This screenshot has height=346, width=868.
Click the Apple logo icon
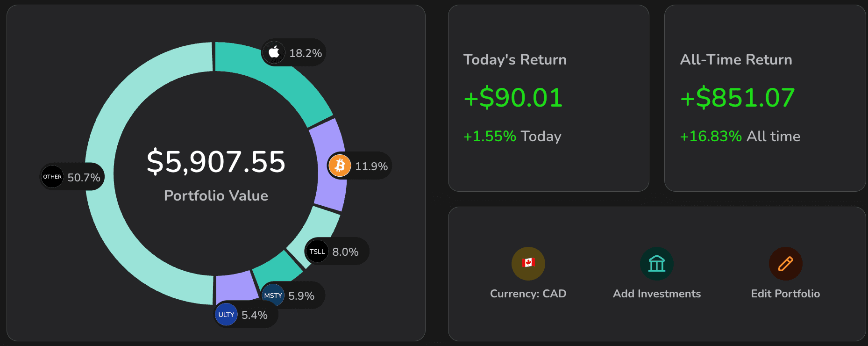tap(274, 52)
